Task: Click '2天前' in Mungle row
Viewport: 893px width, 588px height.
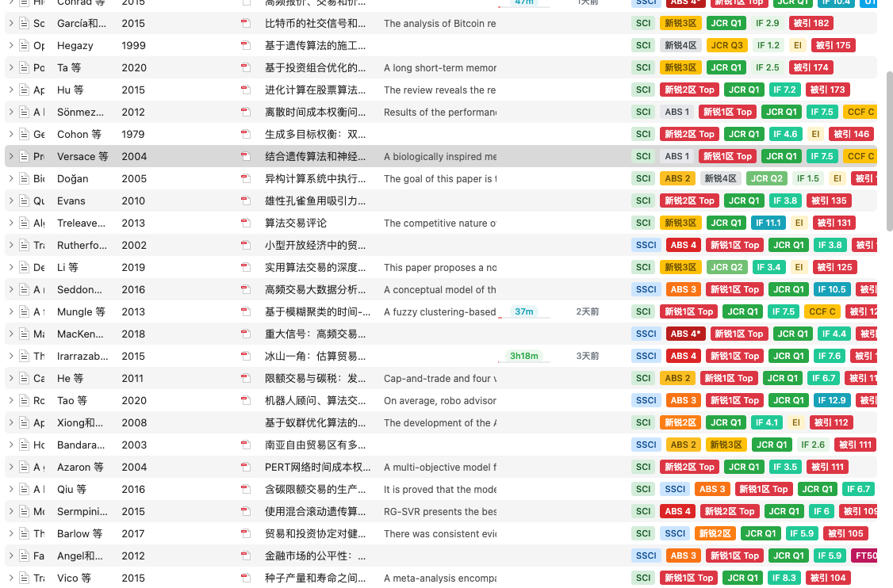Action: point(587,312)
